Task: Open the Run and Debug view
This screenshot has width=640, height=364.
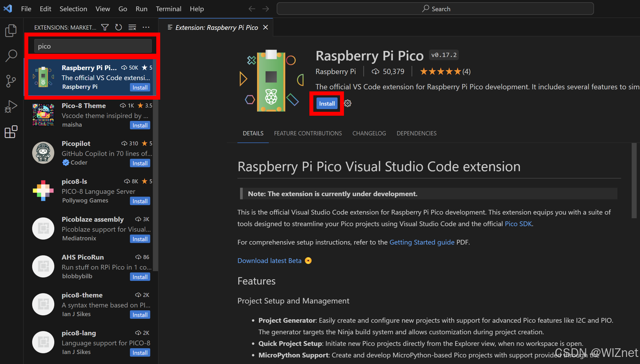Action: point(11,106)
